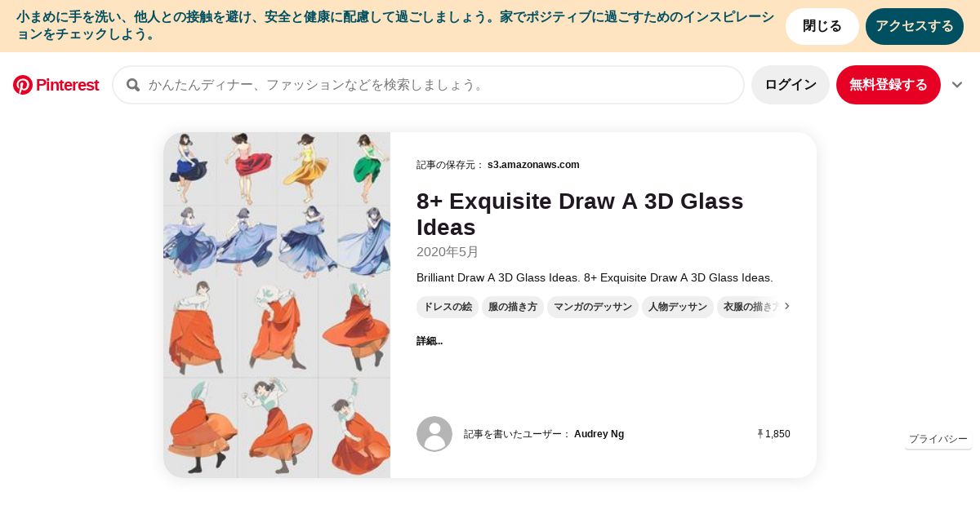Image resolution: width=980 pixels, height=514 pixels.
Task: Click the pin count icon
Action: coord(760,434)
